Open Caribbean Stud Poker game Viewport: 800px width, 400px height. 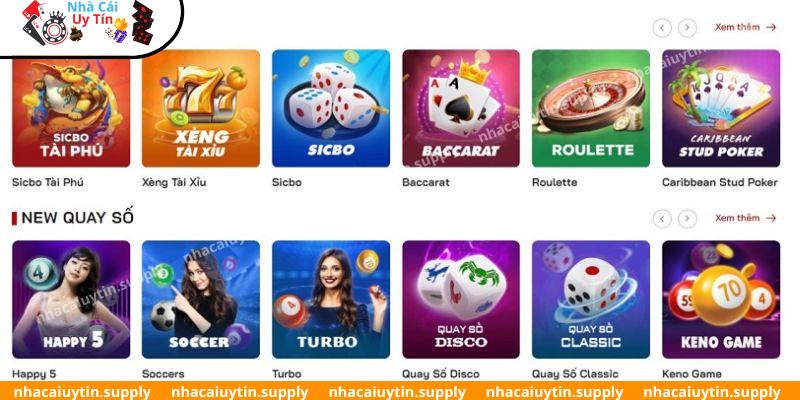coord(721,108)
